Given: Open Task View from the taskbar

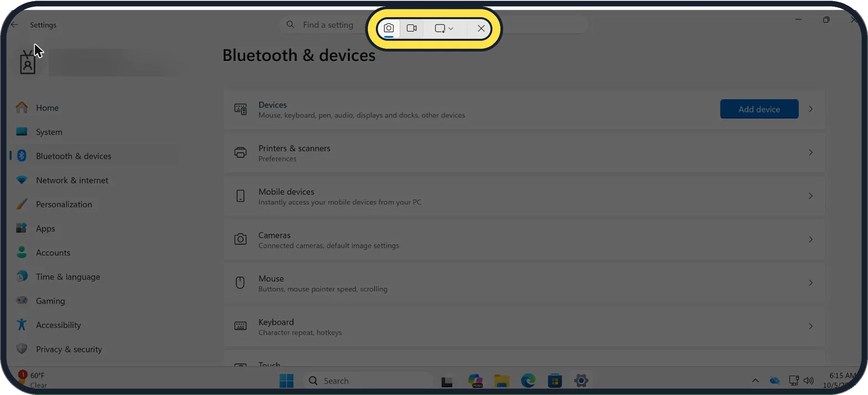Looking at the screenshot, I should 447,381.
